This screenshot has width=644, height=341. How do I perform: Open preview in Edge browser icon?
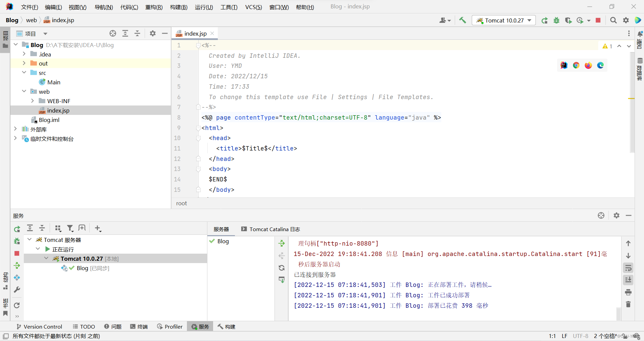pos(600,65)
